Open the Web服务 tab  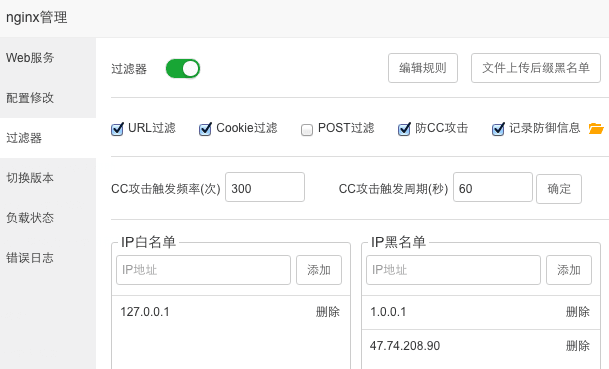(x=48, y=58)
